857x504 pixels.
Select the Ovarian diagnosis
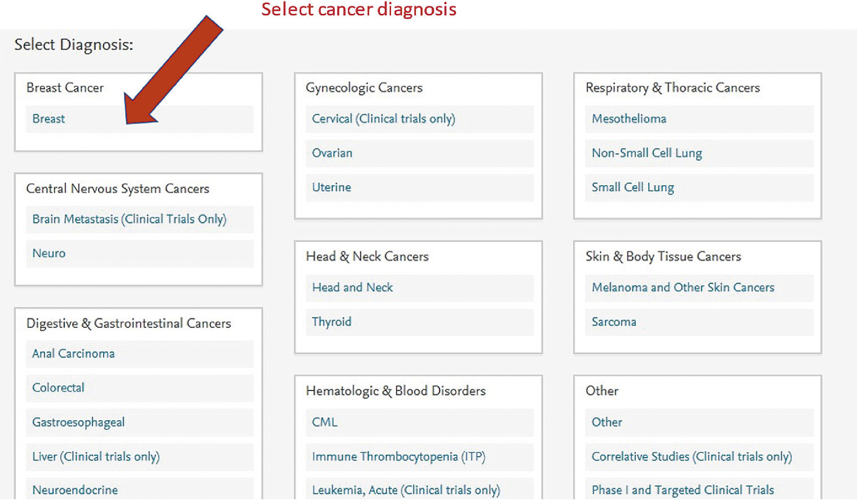[x=332, y=153]
